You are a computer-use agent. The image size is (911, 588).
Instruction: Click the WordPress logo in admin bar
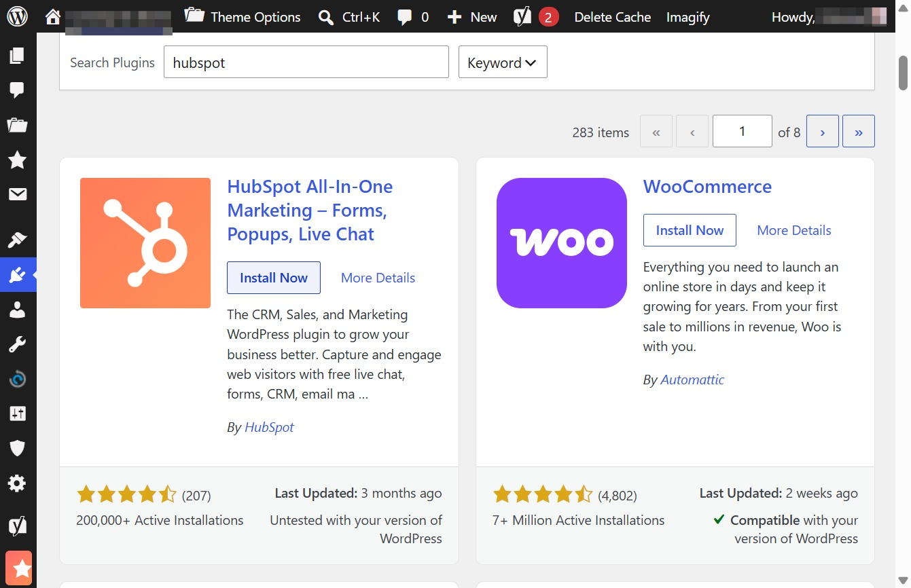tap(17, 16)
